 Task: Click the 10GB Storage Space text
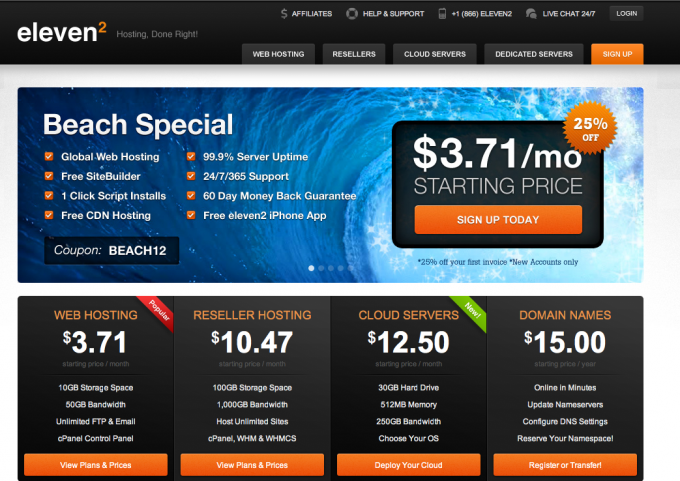point(96,388)
